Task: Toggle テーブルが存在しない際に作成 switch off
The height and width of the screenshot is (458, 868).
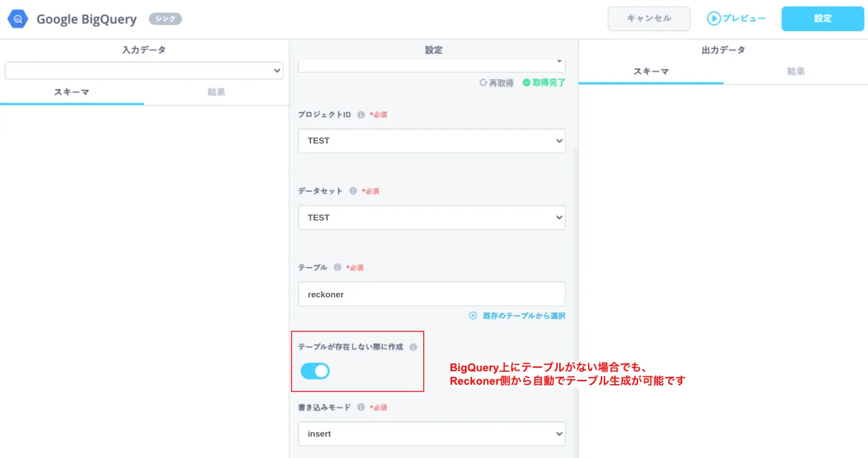Action: point(315,371)
